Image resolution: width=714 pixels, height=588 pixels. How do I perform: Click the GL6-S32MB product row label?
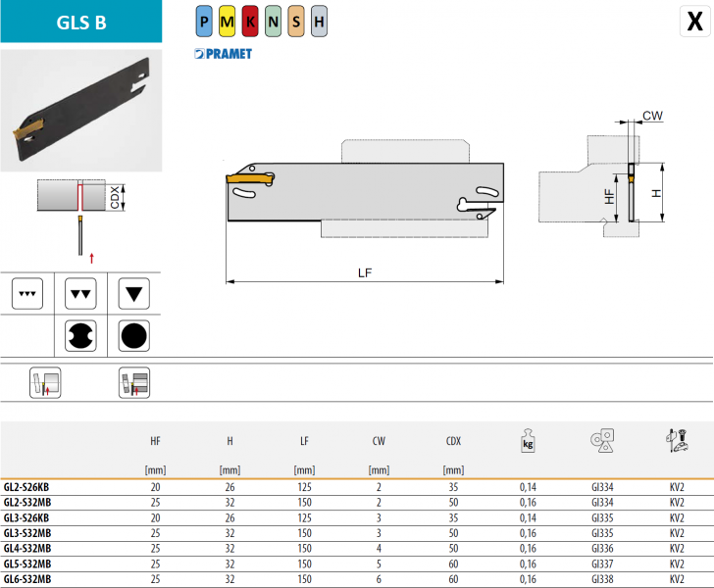point(27,578)
